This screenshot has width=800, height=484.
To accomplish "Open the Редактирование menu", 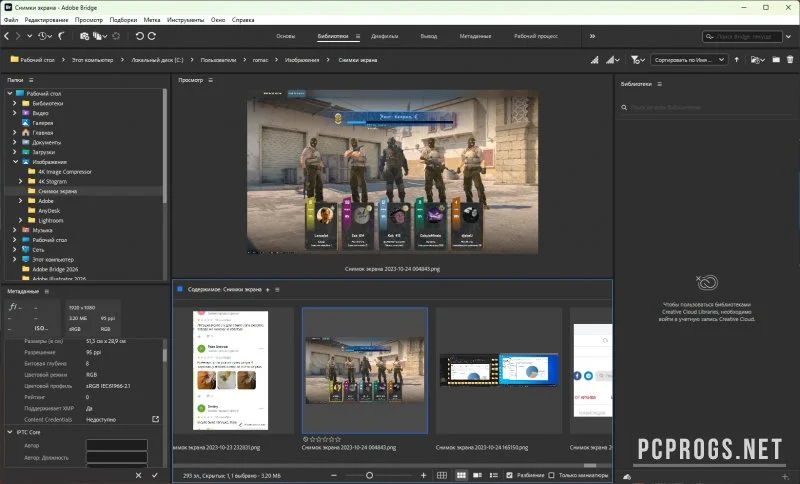I will pyautogui.click(x=46, y=20).
